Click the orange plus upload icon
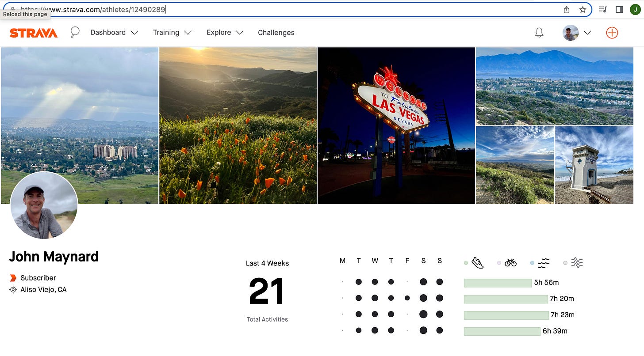 (612, 33)
